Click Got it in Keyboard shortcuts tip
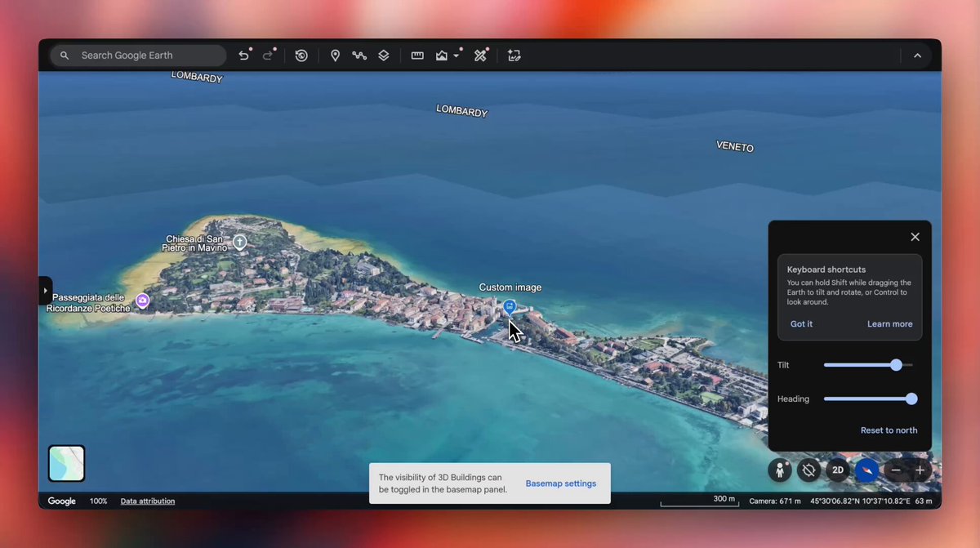 (801, 324)
